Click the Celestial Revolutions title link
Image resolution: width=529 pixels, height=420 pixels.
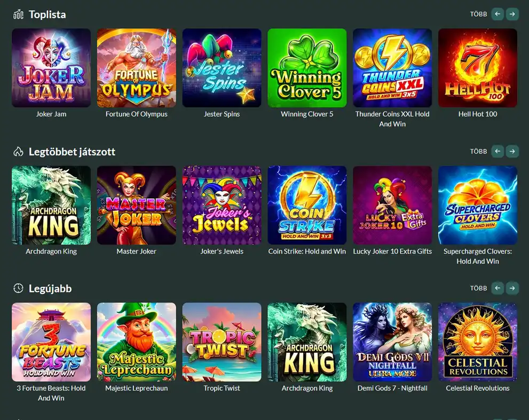[478, 389]
